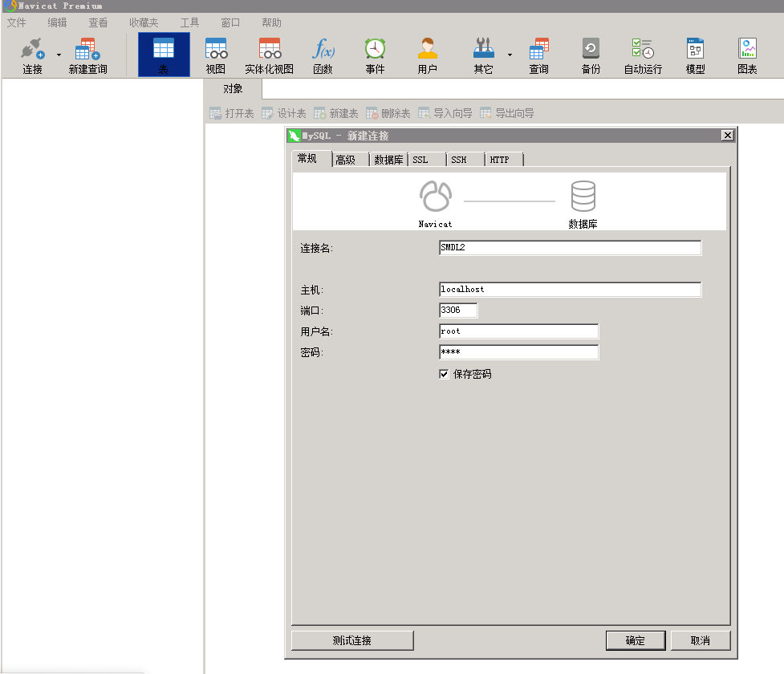Open the 帮助 help menu
Image resolution: width=784 pixels, height=674 pixels.
click(x=271, y=22)
